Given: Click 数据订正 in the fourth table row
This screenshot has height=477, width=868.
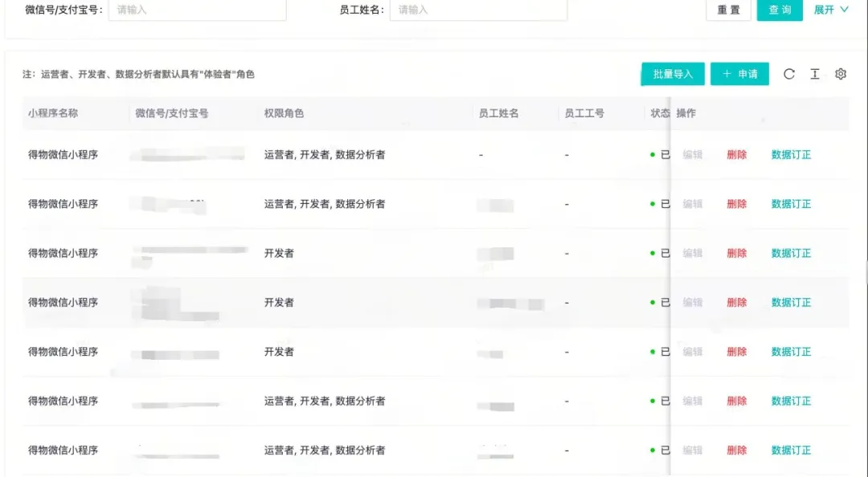Looking at the screenshot, I should coord(791,303).
